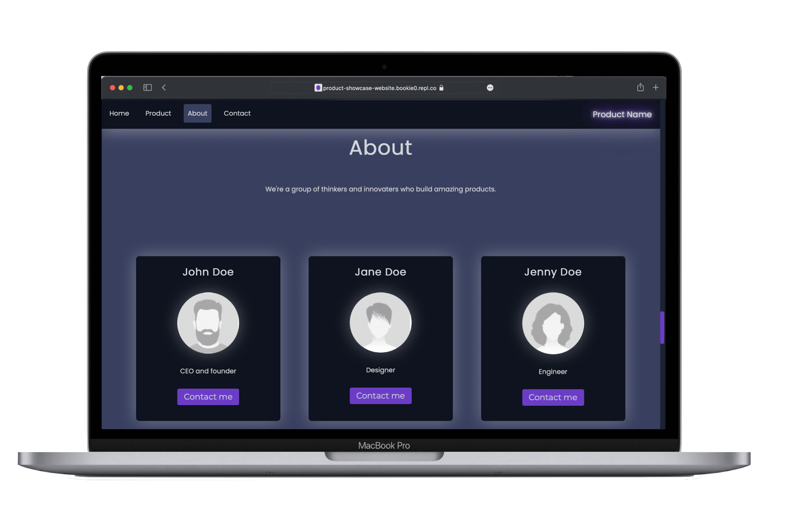Click the Engineer role label
This screenshot has height=532, width=793.
coord(553,372)
